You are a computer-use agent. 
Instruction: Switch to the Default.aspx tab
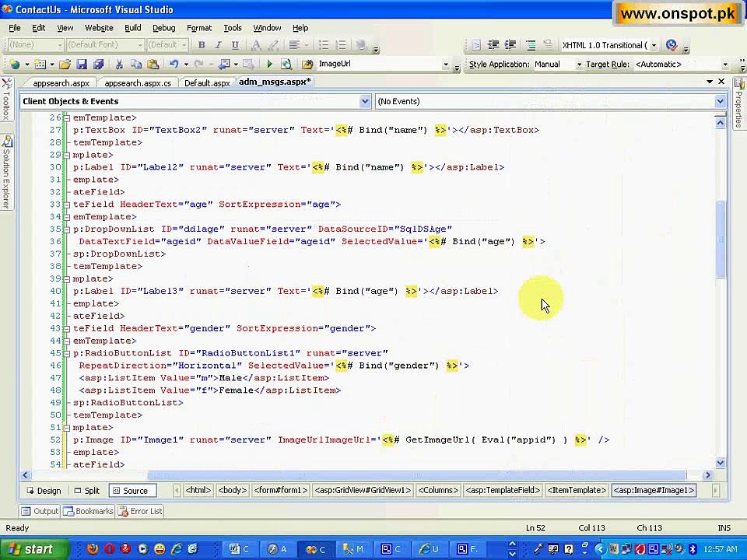[x=207, y=83]
